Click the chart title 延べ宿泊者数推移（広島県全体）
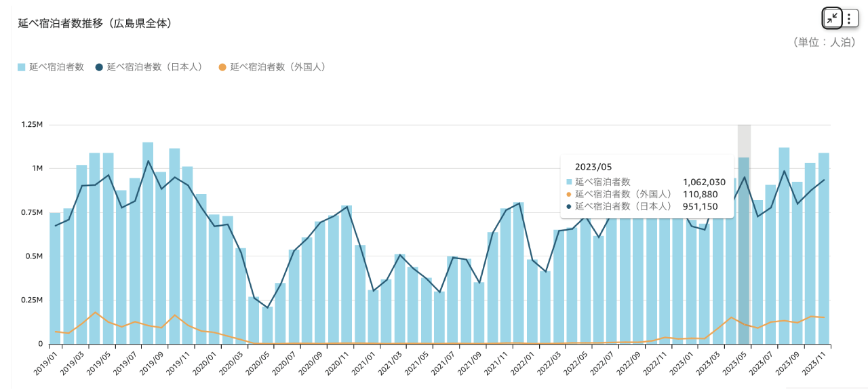The height and width of the screenshot is (390, 868). tap(94, 23)
